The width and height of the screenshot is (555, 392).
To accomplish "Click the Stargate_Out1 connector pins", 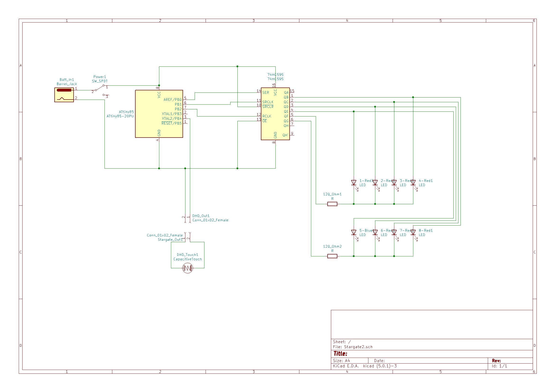I will [x=188, y=237].
